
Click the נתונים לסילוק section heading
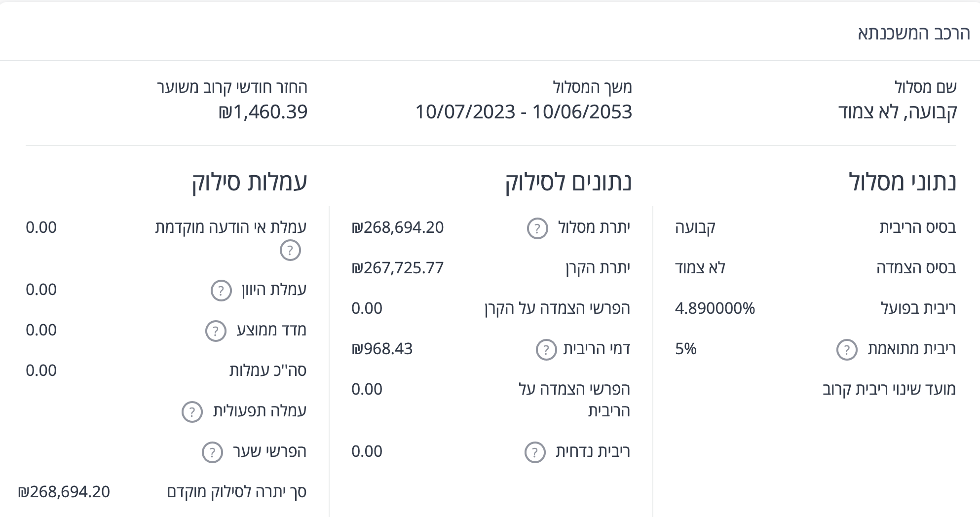click(568, 182)
